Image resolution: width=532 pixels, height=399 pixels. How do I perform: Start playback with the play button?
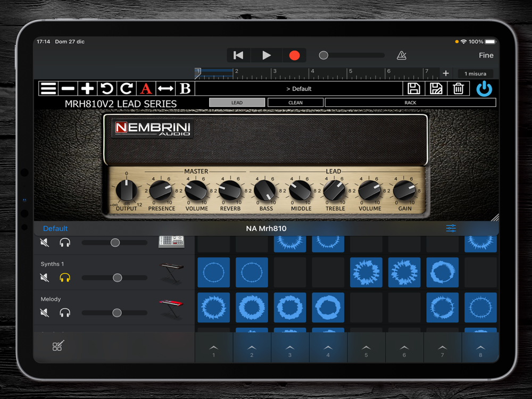click(267, 55)
